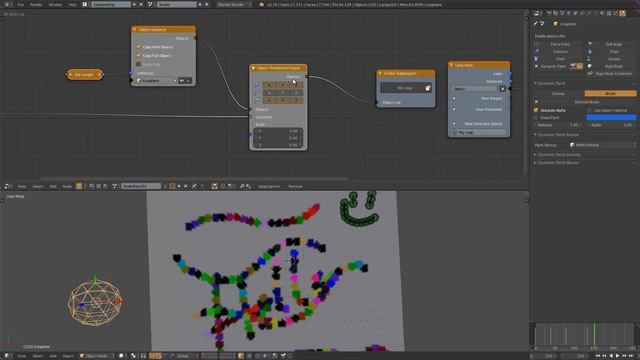Open the Object Mode dropdown in 3D viewport

click(96, 356)
